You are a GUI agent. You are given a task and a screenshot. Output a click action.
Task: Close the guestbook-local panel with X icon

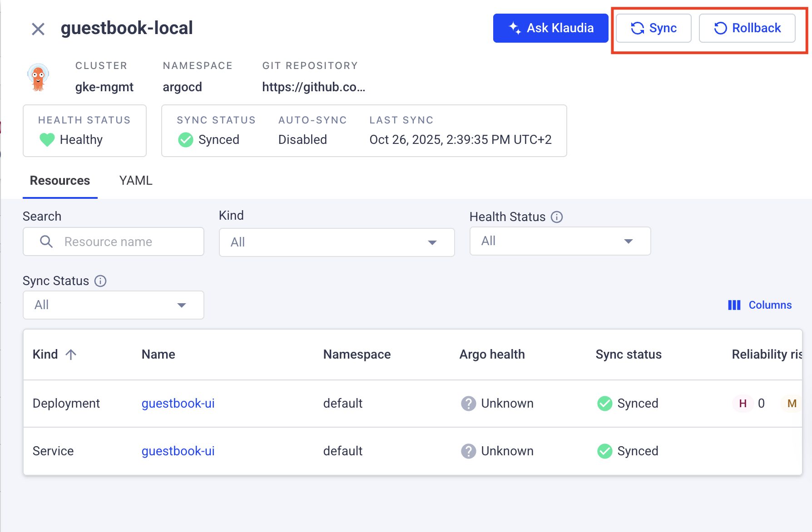pyautogui.click(x=38, y=29)
